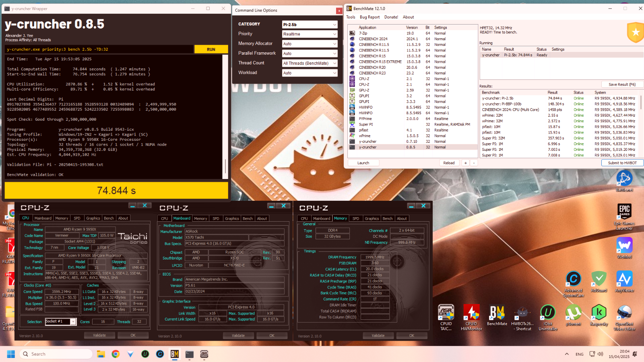Click the BenchMate gold star badge
644x362 pixels.
(x=636, y=33)
